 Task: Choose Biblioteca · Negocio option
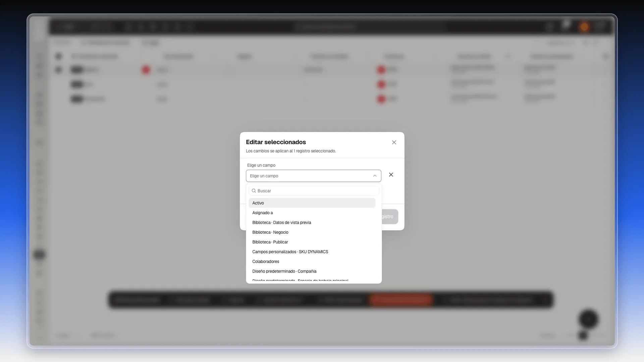312,232
